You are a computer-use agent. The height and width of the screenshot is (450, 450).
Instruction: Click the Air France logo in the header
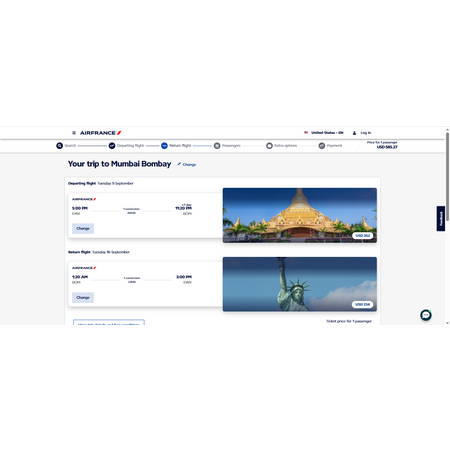(100, 133)
